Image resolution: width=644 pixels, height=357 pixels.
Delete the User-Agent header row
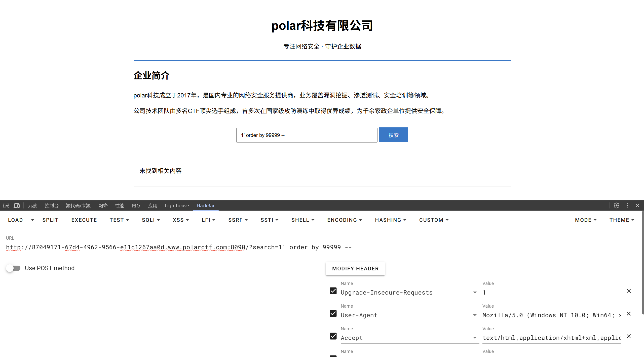629,314
